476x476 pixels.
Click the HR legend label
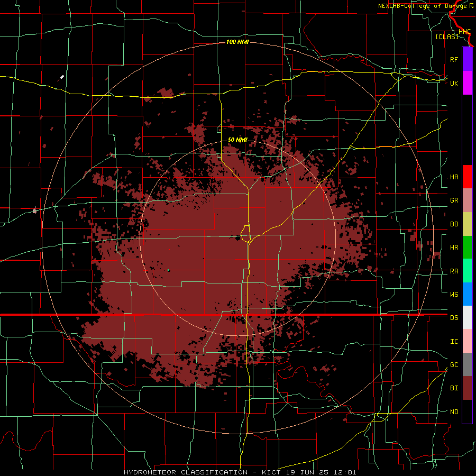tap(454, 248)
